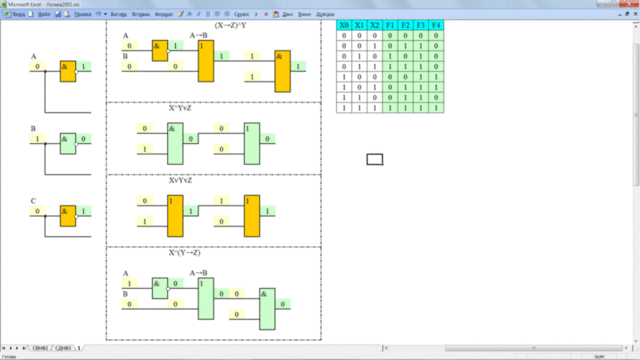The width and height of the screenshot is (640, 360).
Task: Toggle input C value cell on the left
Action: [37, 211]
